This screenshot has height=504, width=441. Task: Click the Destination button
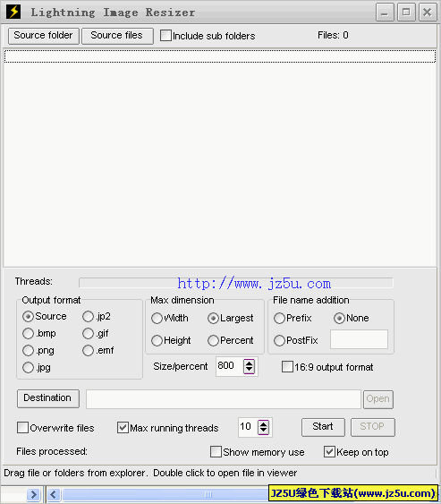[48, 398]
